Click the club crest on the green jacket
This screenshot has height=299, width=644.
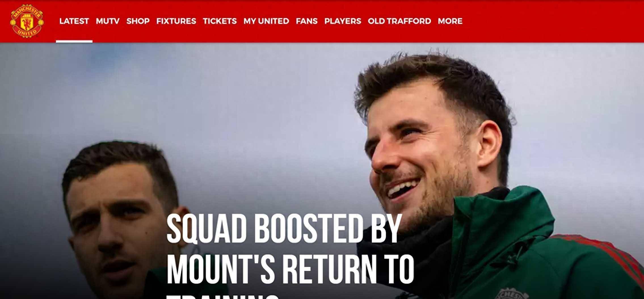(511, 294)
